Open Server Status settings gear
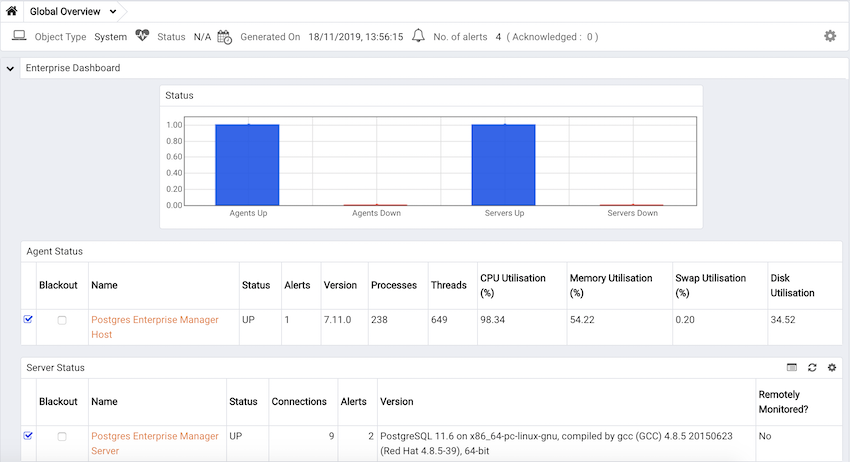 tap(832, 367)
